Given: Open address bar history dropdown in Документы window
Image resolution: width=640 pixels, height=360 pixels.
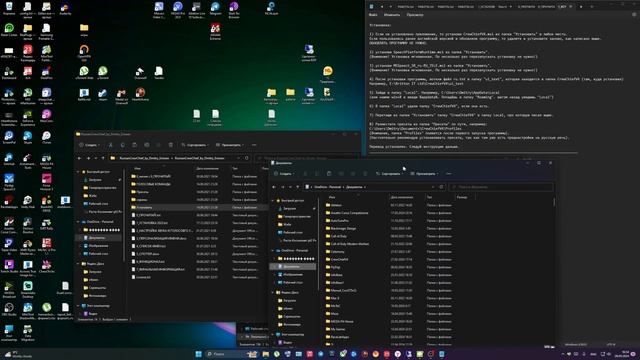Looking at the screenshot, I should 433,187.
